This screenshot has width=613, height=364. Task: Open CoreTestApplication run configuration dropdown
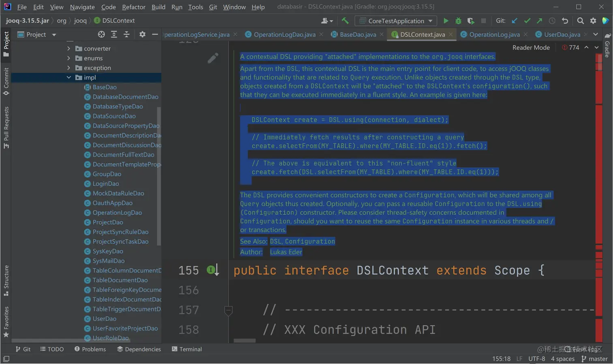click(x=396, y=21)
